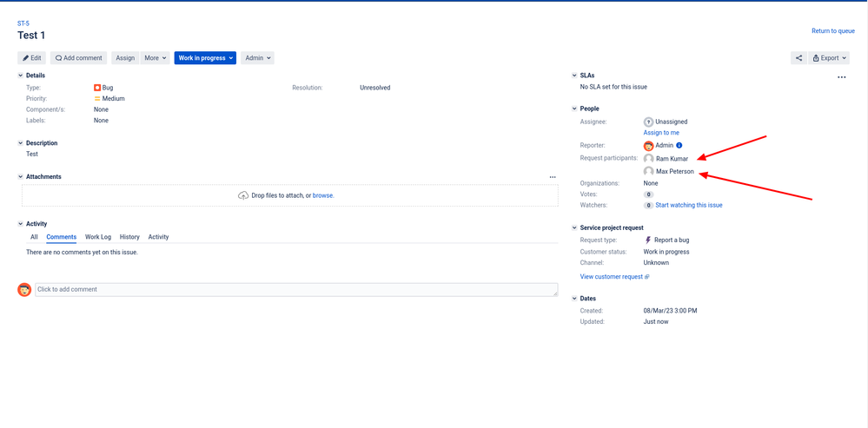The width and height of the screenshot is (868, 428).
Task: Click the Component/s None value
Action: 102,109
